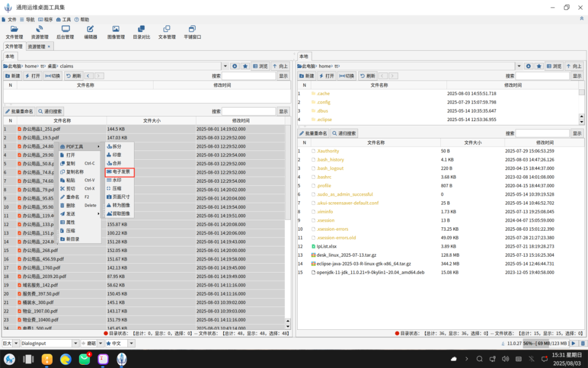Open the 中文 language dropdown
Viewport: 588px width, 368px height.
(130, 343)
